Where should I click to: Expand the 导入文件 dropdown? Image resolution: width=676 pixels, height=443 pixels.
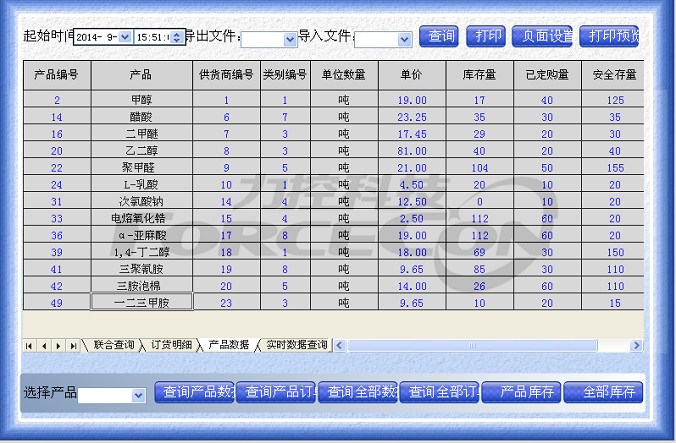point(404,40)
